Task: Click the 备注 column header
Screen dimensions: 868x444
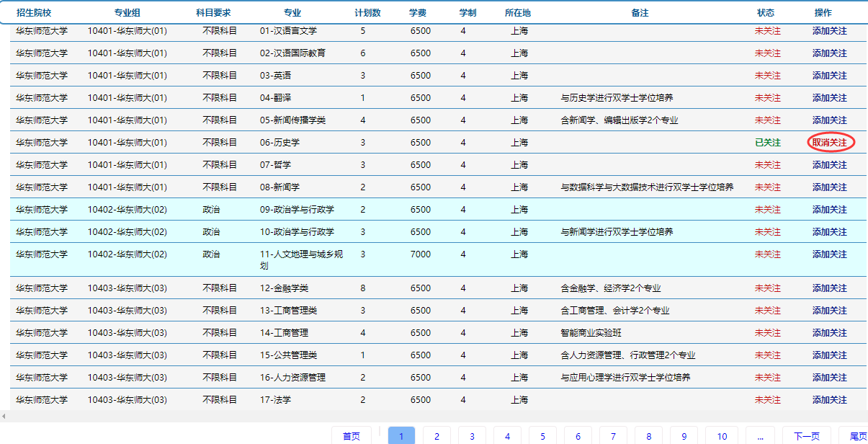Action: tap(640, 13)
